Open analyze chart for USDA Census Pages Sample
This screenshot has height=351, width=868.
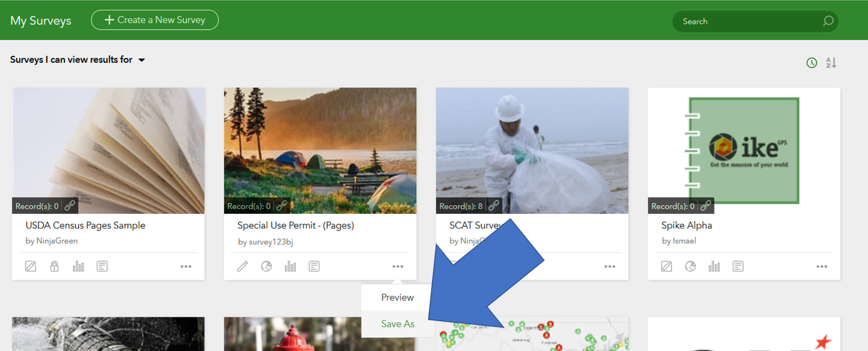click(x=78, y=266)
